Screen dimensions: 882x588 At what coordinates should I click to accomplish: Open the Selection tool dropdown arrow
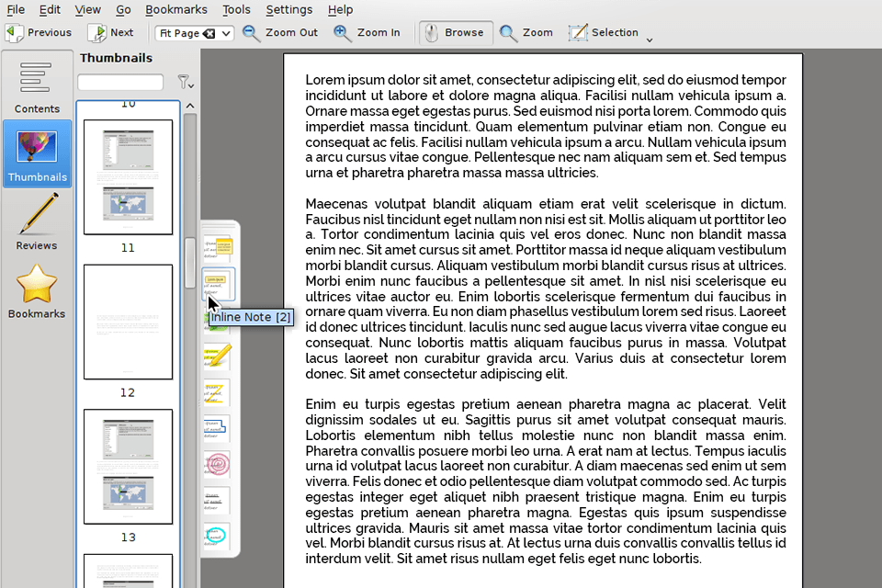(649, 39)
